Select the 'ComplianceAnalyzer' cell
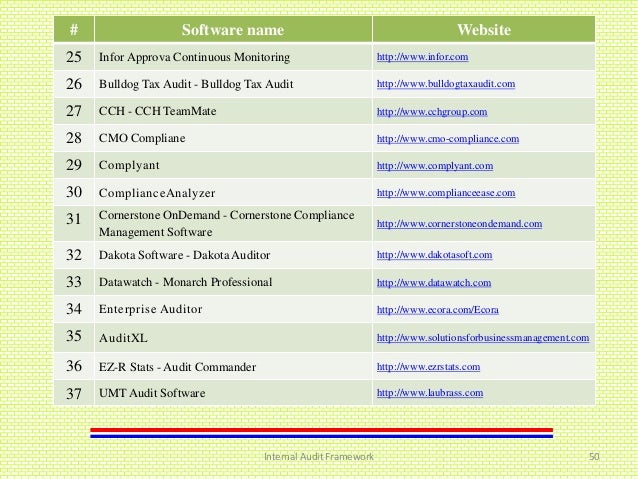Viewport: 638px width, 479px height. [233, 192]
